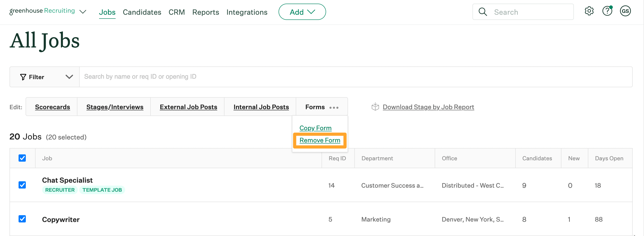Click the search magnifier icon
This screenshot has height=236, width=644.
coord(482,12)
